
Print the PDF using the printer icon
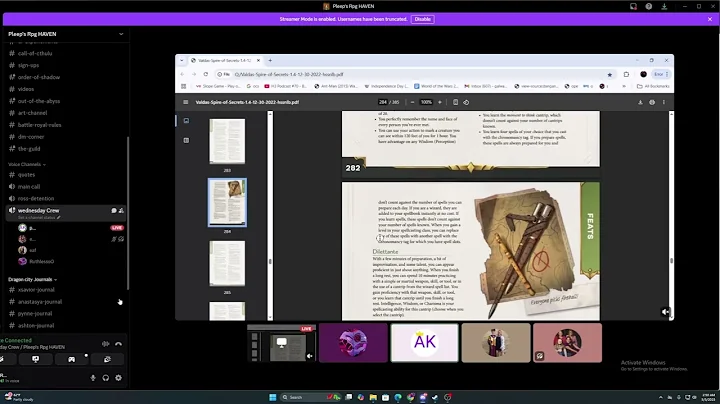coord(652,102)
